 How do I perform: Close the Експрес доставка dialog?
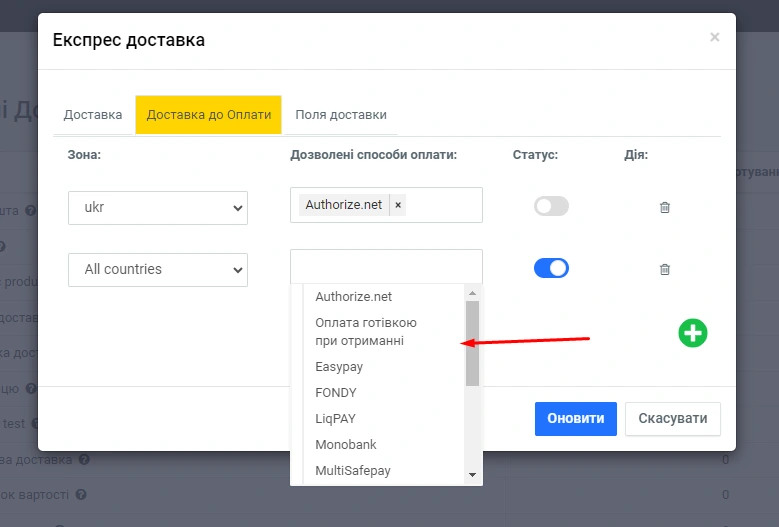[x=714, y=38]
